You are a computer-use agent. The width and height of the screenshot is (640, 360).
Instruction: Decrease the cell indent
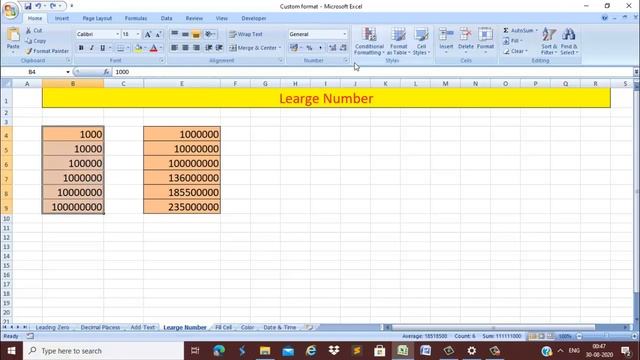pyautogui.click(x=209, y=48)
